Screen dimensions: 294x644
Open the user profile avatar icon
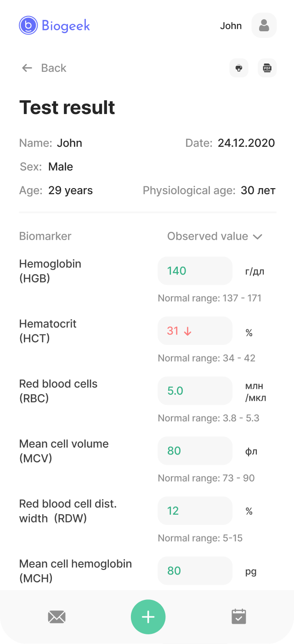pos(264,25)
